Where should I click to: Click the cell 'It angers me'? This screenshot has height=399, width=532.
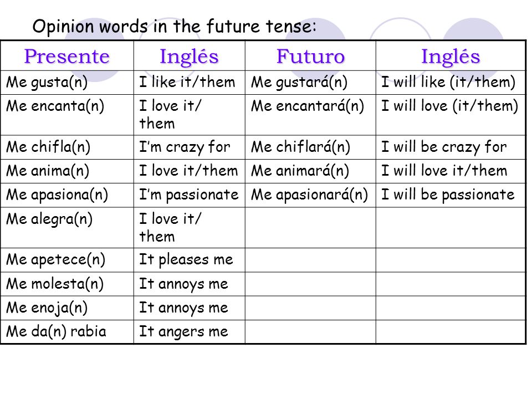coord(190,332)
